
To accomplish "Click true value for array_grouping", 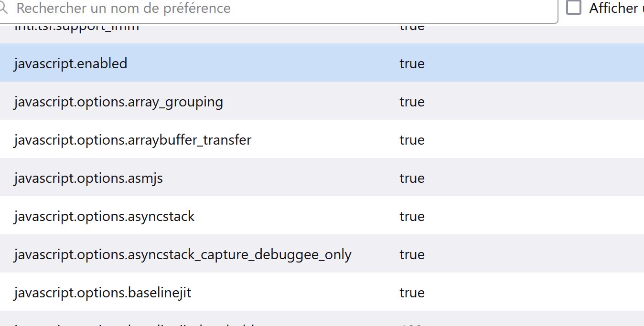I will tap(412, 102).
